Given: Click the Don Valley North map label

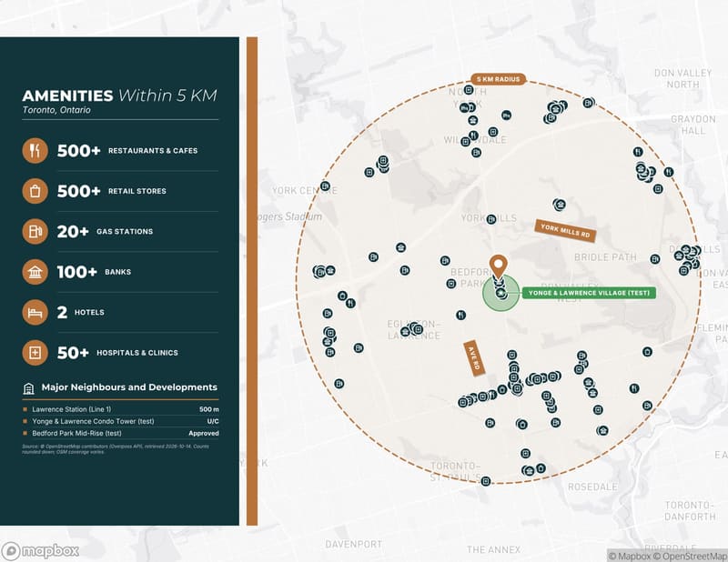Looking at the screenshot, I should (682, 79).
